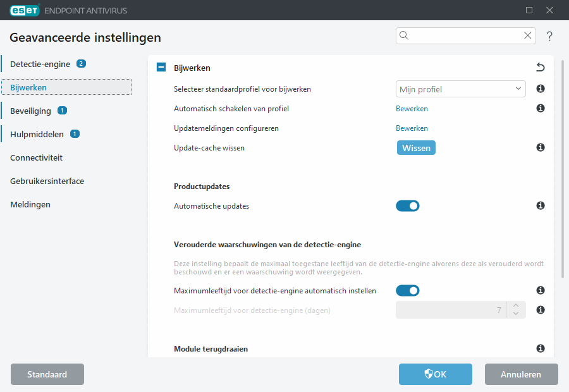Click the info icon next to Module terugdraaien
The height and width of the screenshot is (392, 569).
click(x=541, y=348)
